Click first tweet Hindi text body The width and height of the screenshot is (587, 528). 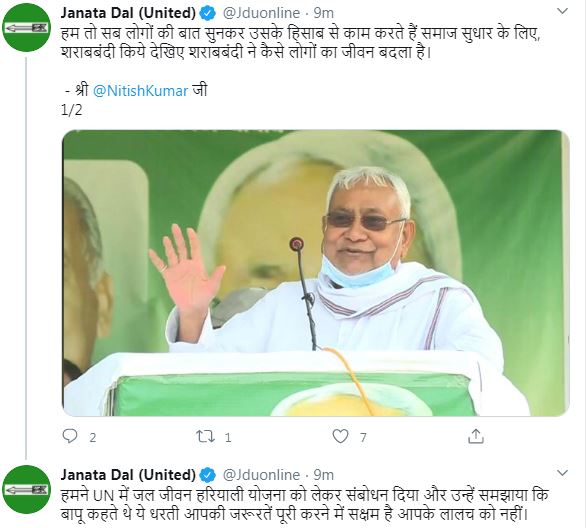click(300, 43)
